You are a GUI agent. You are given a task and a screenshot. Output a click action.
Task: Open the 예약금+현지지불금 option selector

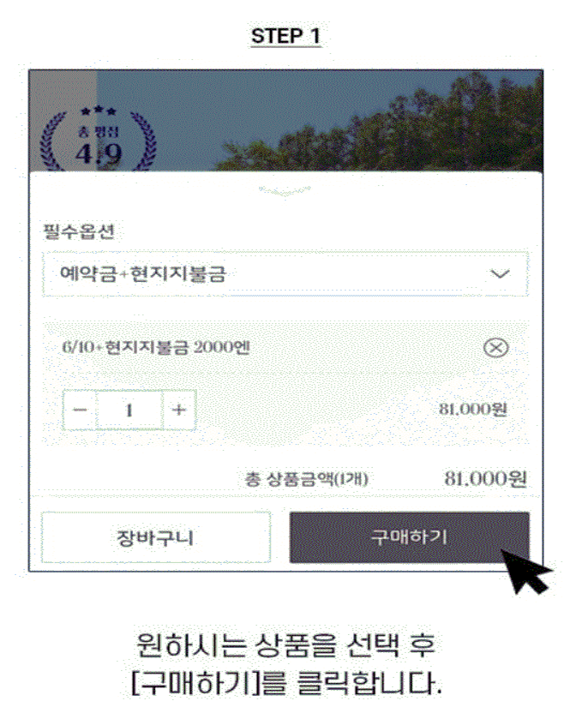click(x=285, y=273)
